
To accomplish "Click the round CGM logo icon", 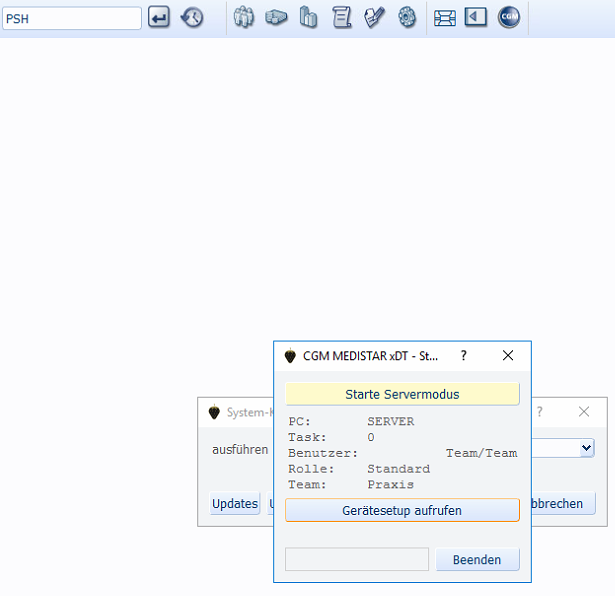I will pos(509,18).
